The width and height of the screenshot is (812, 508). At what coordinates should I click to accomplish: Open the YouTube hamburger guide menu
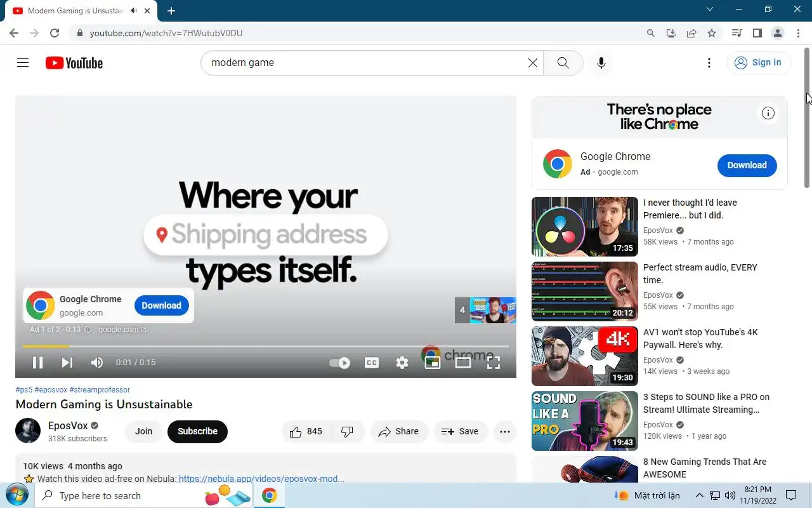pos(23,63)
